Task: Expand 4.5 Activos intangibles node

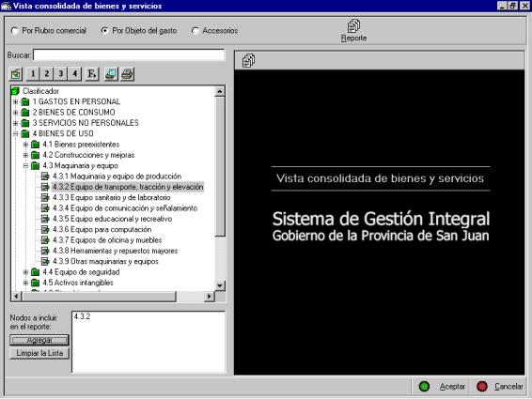Action: [25, 283]
